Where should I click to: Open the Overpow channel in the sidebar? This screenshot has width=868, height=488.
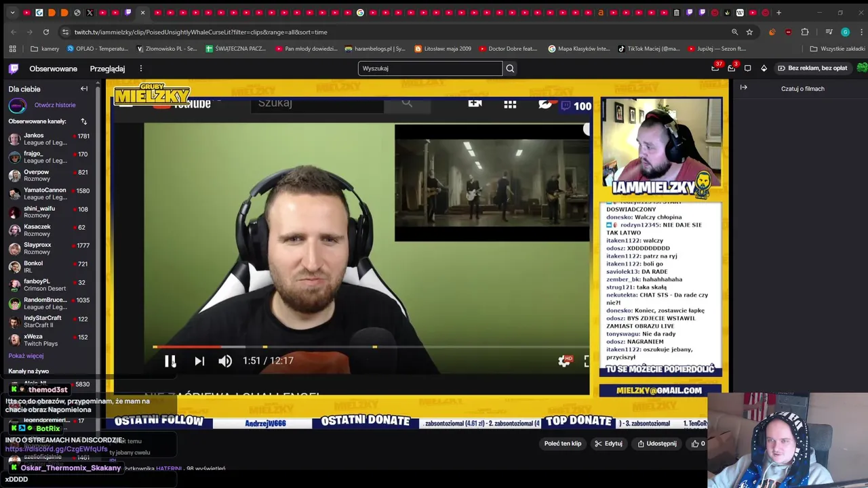click(49, 176)
